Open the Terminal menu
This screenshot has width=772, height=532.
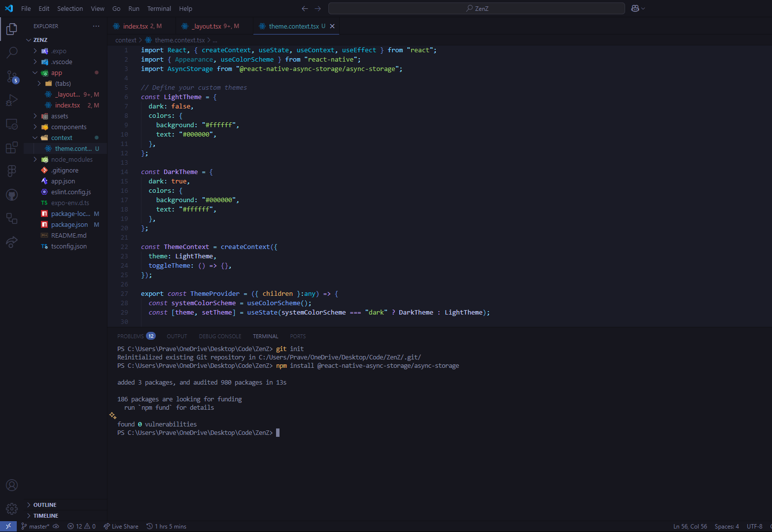pyautogui.click(x=159, y=8)
